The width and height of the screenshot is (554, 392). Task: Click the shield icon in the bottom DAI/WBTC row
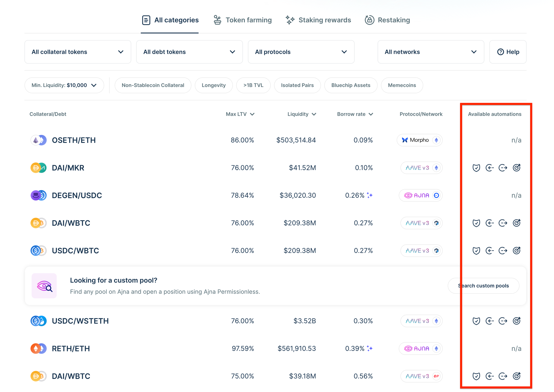476,376
